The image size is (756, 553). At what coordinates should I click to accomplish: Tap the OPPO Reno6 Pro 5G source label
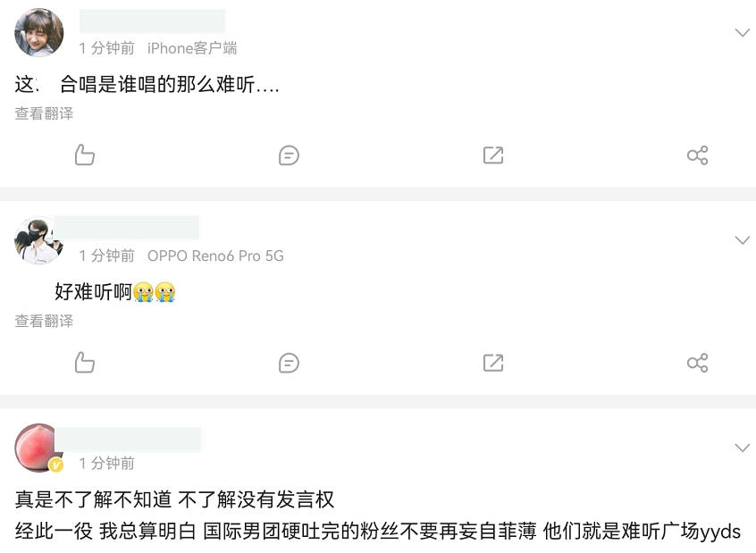215,256
